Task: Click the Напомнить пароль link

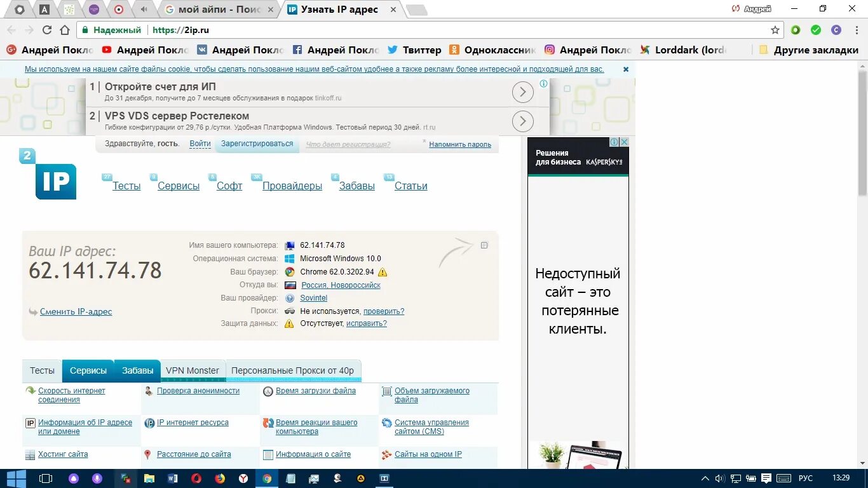Action: point(460,144)
